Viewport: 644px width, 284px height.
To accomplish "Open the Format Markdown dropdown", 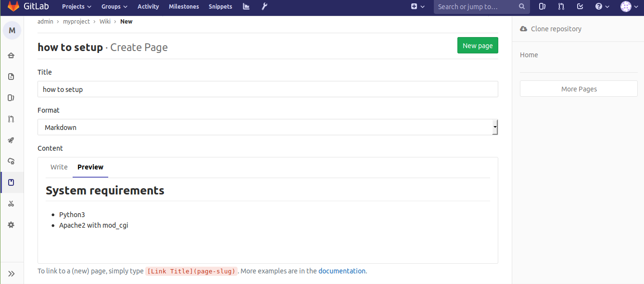I will [x=268, y=128].
